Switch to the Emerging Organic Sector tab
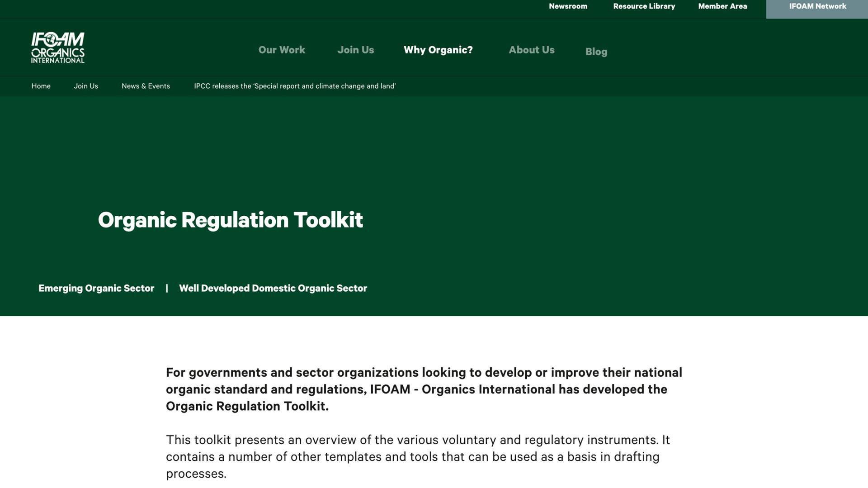Viewport: 868px width, 488px height. (96, 288)
